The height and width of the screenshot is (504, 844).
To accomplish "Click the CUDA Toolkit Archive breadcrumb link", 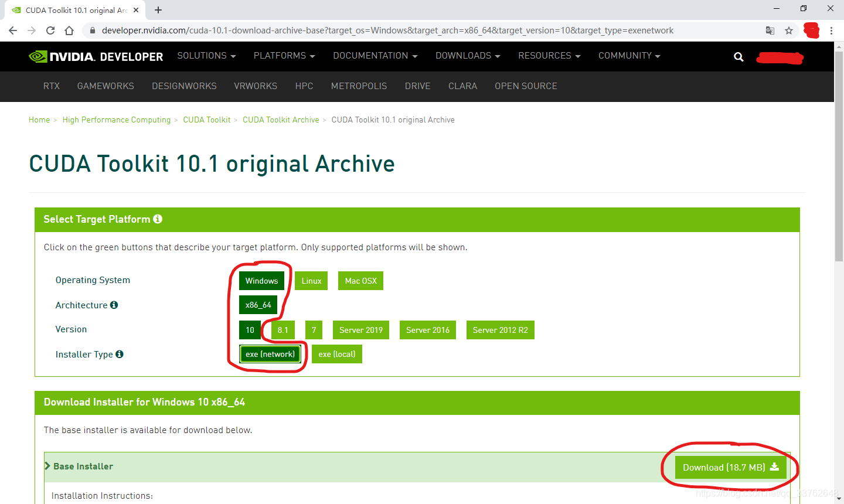I will tap(281, 120).
